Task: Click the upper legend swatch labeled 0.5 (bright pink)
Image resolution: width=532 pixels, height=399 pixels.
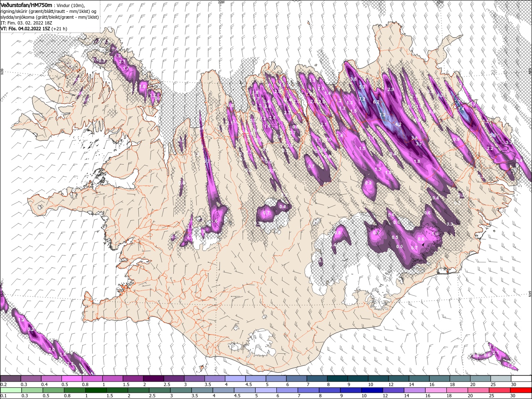Action: pos(71,378)
